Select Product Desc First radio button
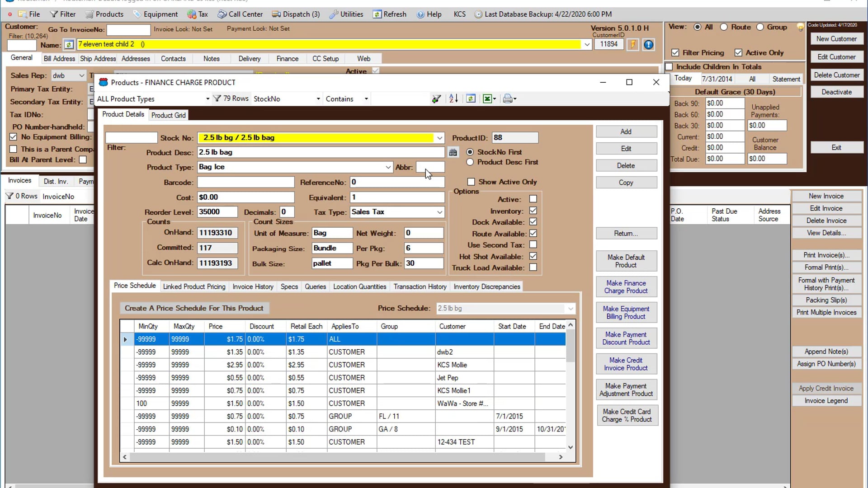Screen dimensions: 868x488 coord(470,162)
